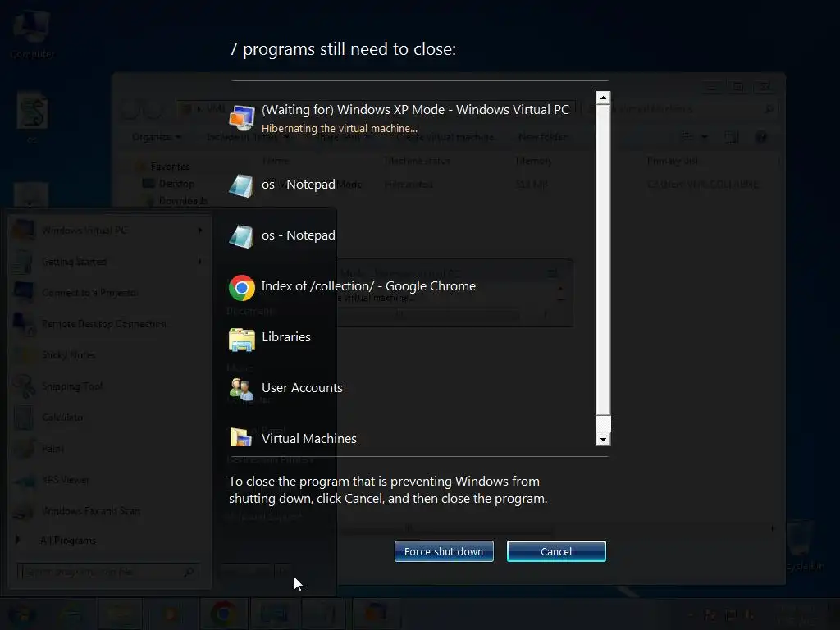Select the 'User Accounts' entry text

302,388
